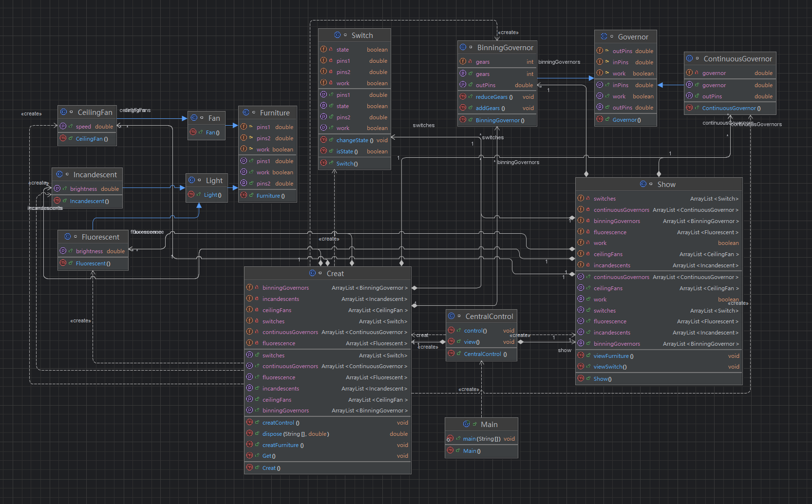The image size is (812, 504).
Task: Click the control() method in CentralControl
Action: point(481,331)
